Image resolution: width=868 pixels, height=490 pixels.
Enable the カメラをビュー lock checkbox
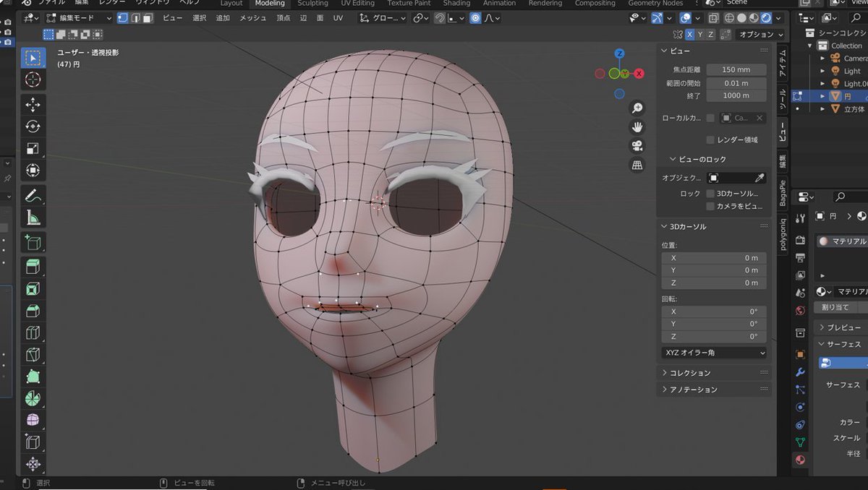pos(710,206)
